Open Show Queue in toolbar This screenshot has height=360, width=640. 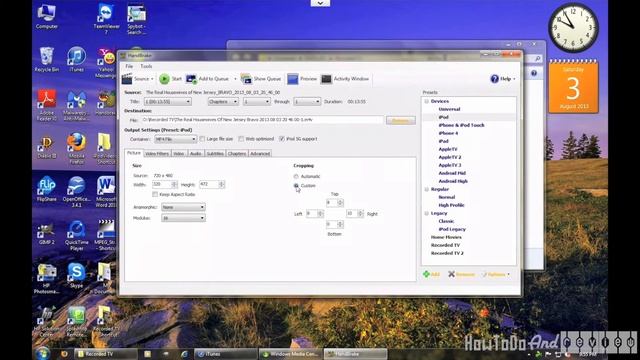click(261, 79)
